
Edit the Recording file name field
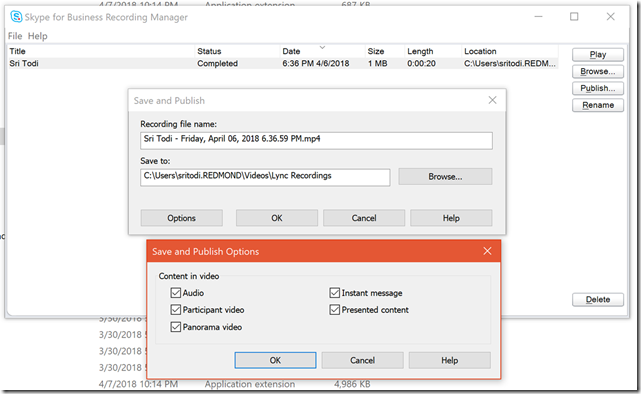point(316,140)
